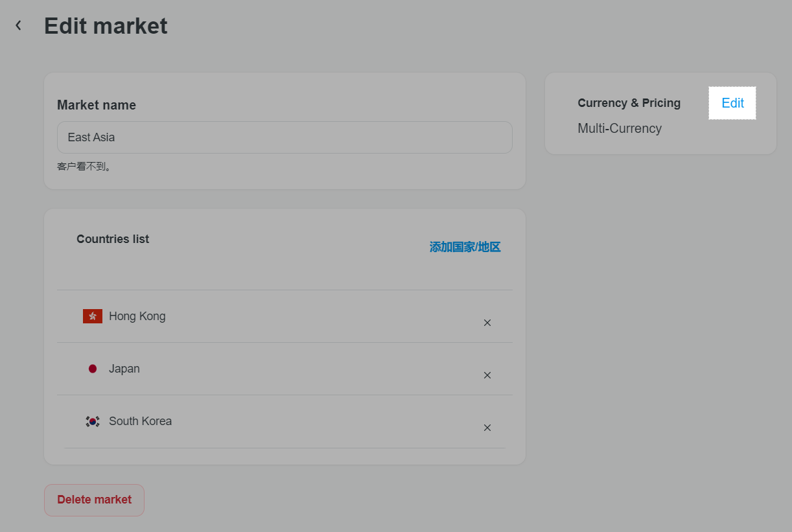Remove South Korea from the countries list

tap(487, 428)
